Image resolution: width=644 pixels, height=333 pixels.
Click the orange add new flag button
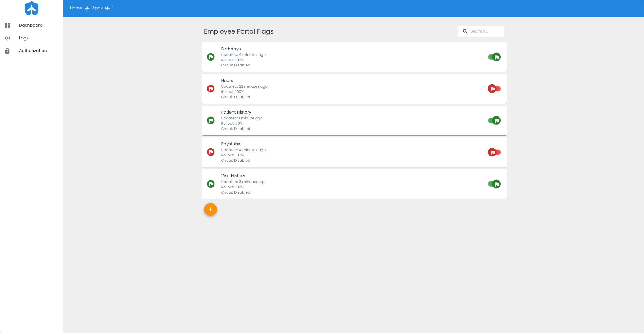pyautogui.click(x=210, y=209)
